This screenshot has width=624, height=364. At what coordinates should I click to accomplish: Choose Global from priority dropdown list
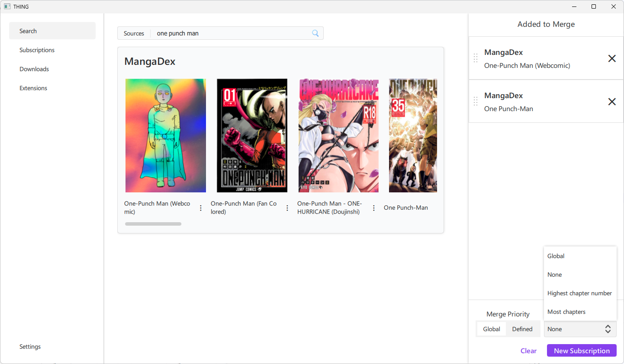click(x=580, y=256)
